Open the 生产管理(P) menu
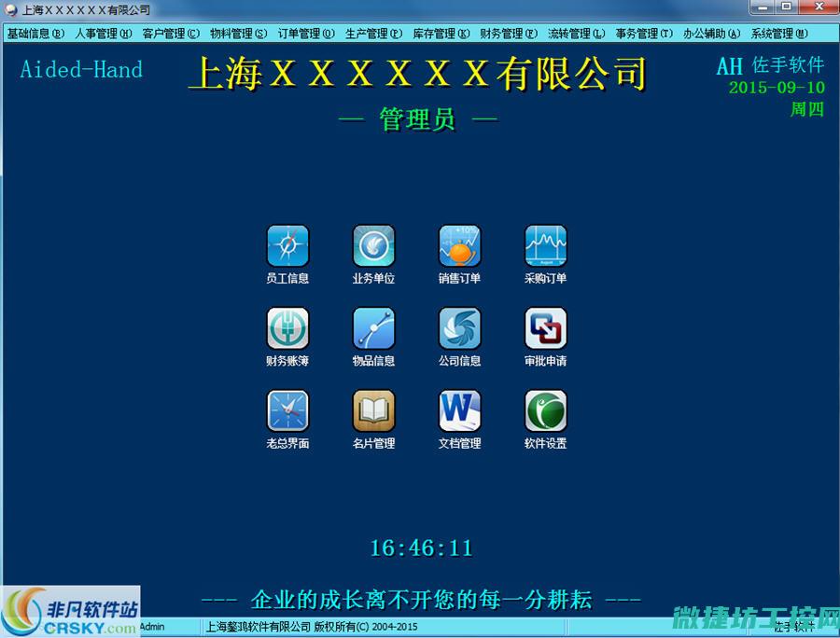This screenshot has width=840, height=638. tap(373, 34)
